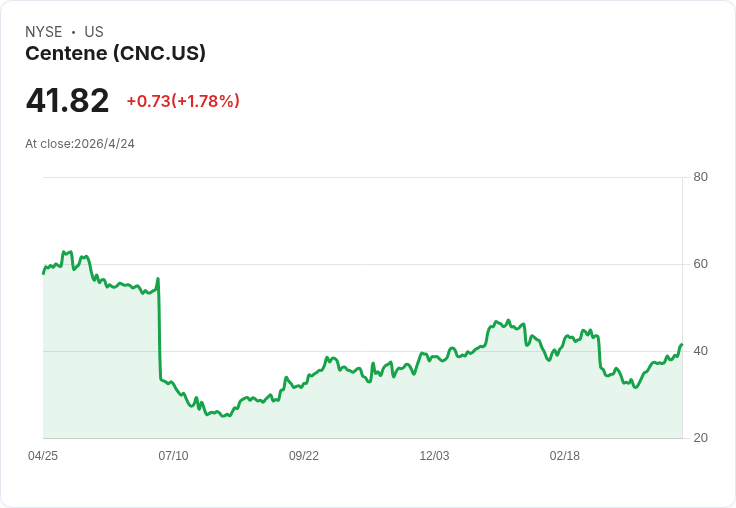Click the 80 y-axis label
The height and width of the screenshot is (508, 736).
(700, 177)
